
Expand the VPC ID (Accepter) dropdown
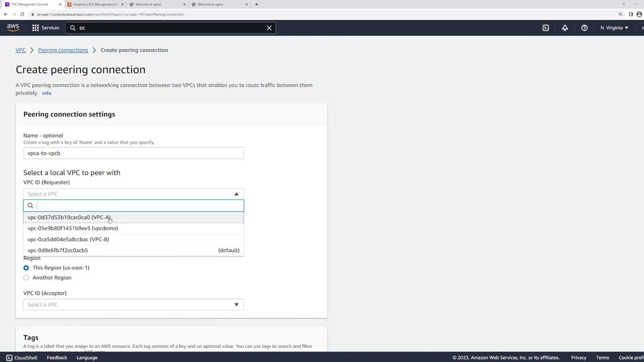point(133,305)
